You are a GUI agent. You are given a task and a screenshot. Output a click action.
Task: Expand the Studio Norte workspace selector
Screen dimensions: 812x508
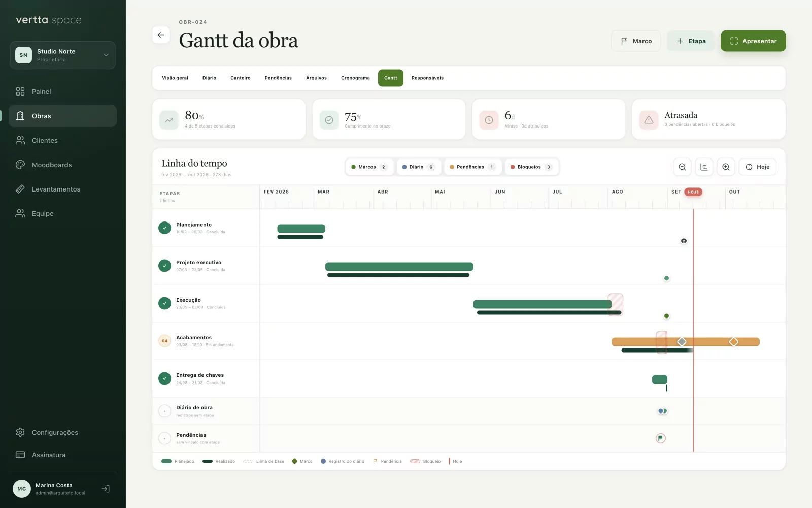(63, 55)
